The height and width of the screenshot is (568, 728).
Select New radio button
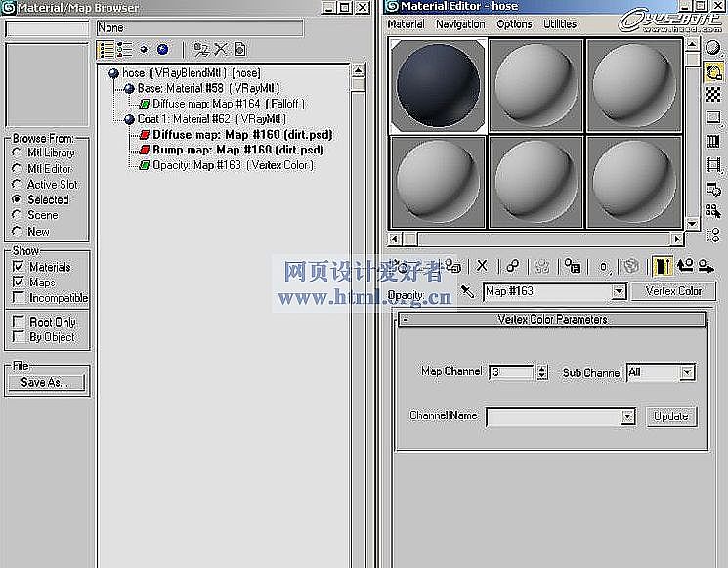[x=17, y=231]
